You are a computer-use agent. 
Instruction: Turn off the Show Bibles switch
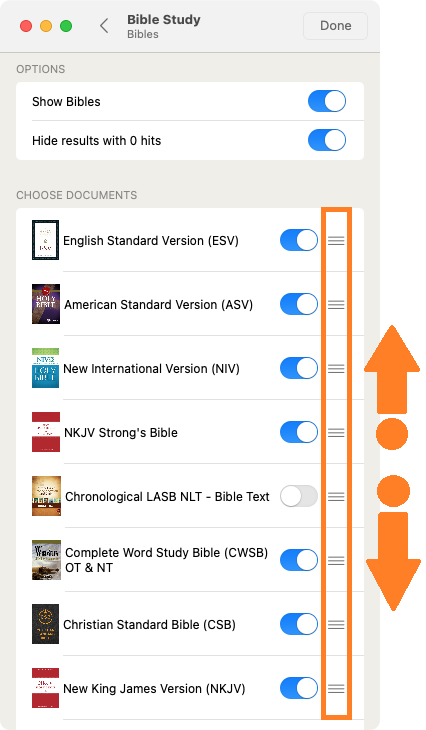tap(327, 101)
